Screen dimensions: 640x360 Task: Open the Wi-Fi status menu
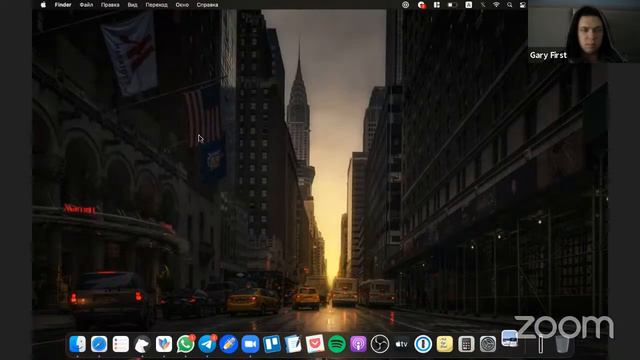[x=496, y=5]
